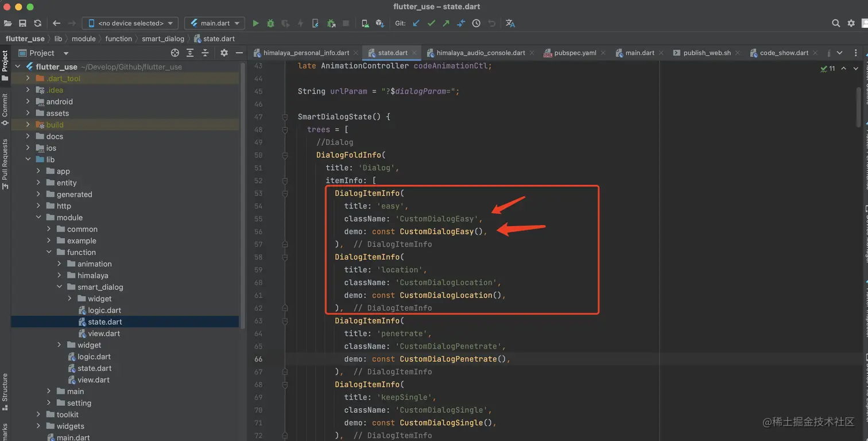Commit changes using the green Git checkmark
This screenshot has height=441, width=868.
(x=431, y=23)
